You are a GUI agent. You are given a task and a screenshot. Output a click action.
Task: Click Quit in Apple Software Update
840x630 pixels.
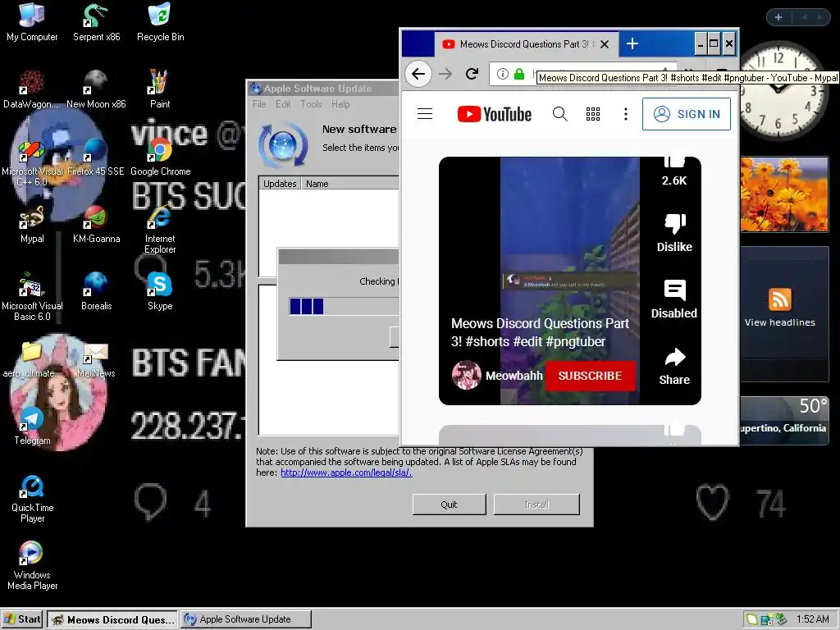click(449, 504)
